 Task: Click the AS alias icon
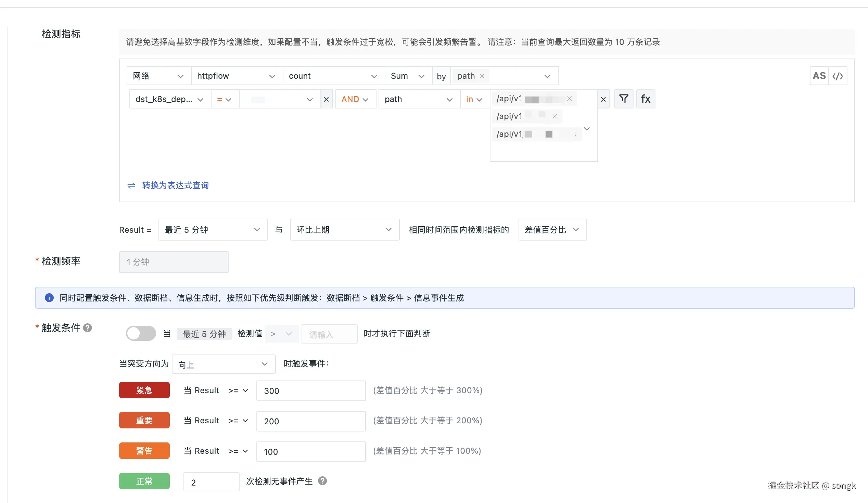819,76
